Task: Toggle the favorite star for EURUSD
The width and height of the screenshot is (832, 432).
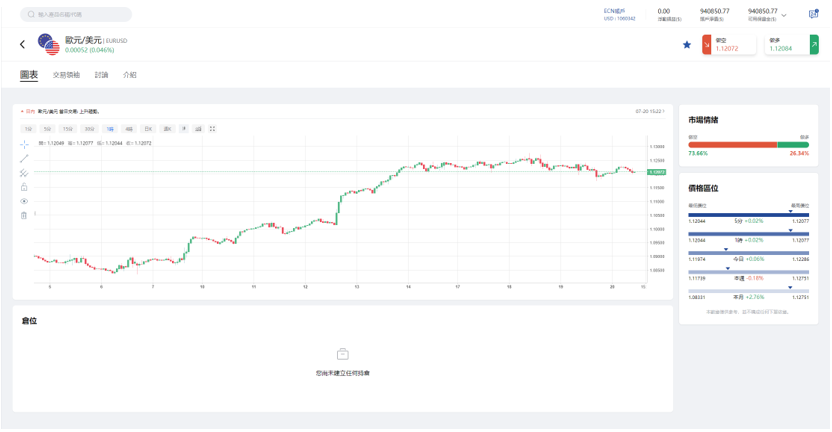Action: (x=686, y=45)
